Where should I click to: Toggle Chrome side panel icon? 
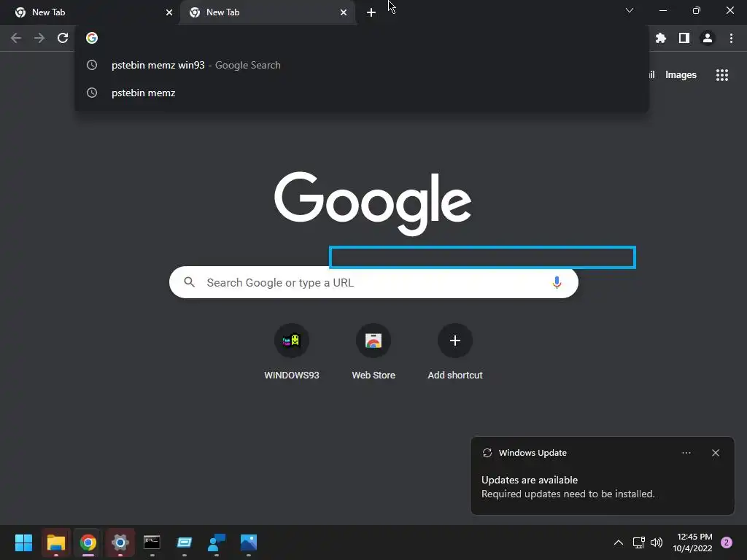point(684,38)
